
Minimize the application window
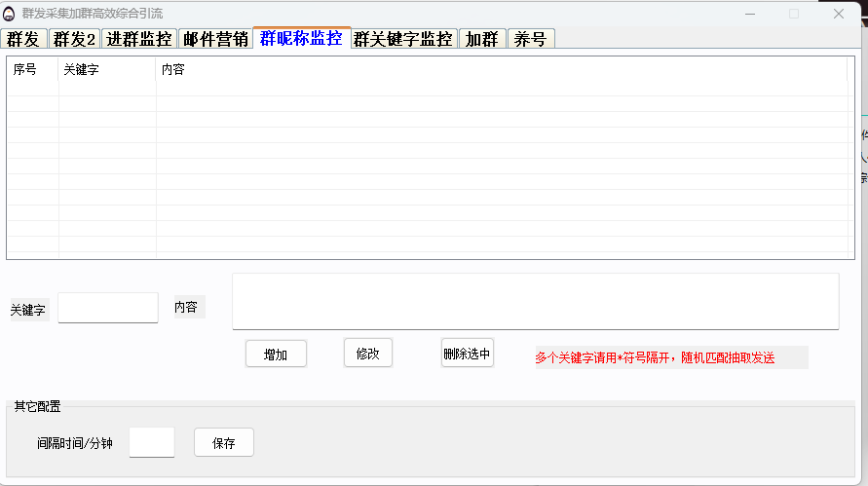pyautogui.click(x=749, y=14)
